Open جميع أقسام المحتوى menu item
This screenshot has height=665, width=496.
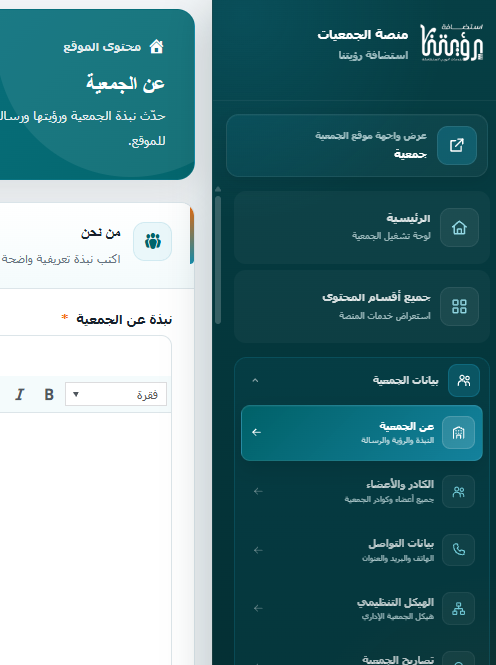[362, 306]
